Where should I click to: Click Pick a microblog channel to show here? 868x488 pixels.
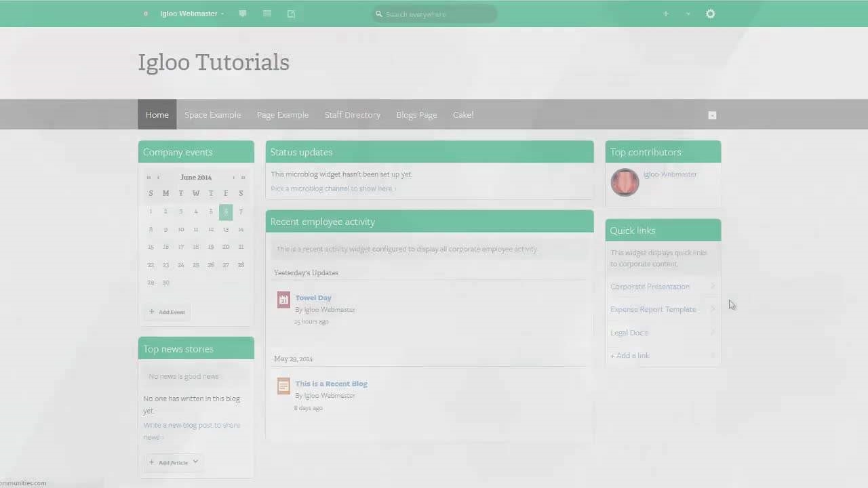[x=333, y=188]
